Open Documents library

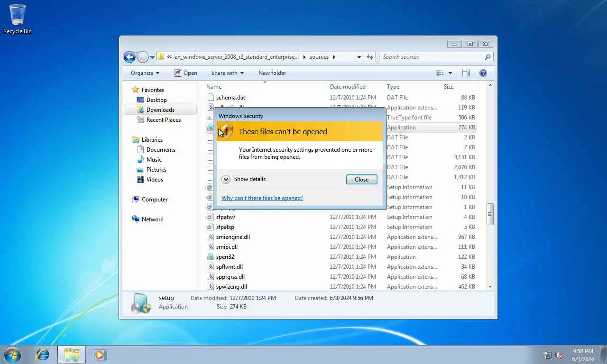click(x=161, y=150)
